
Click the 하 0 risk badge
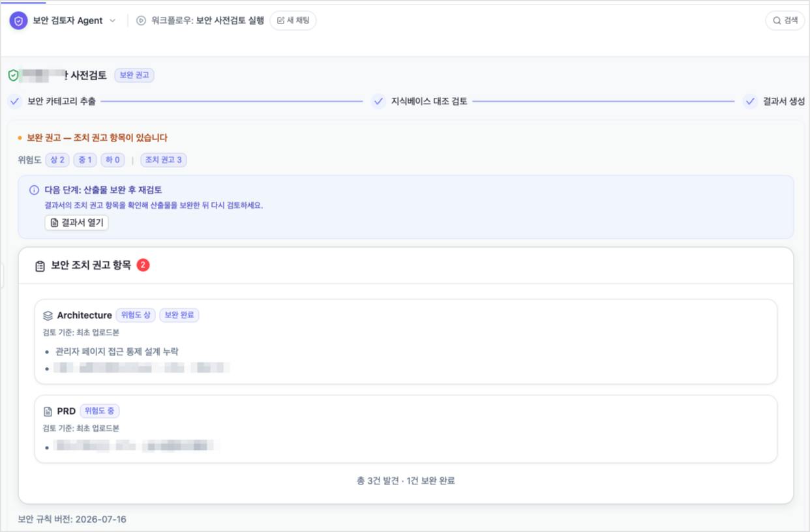[x=112, y=160]
